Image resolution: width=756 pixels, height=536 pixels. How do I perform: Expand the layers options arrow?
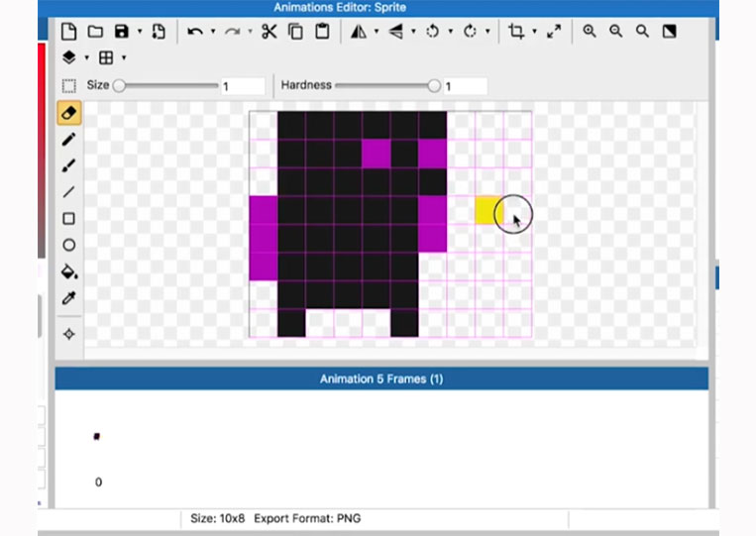pyautogui.click(x=87, y=57)
